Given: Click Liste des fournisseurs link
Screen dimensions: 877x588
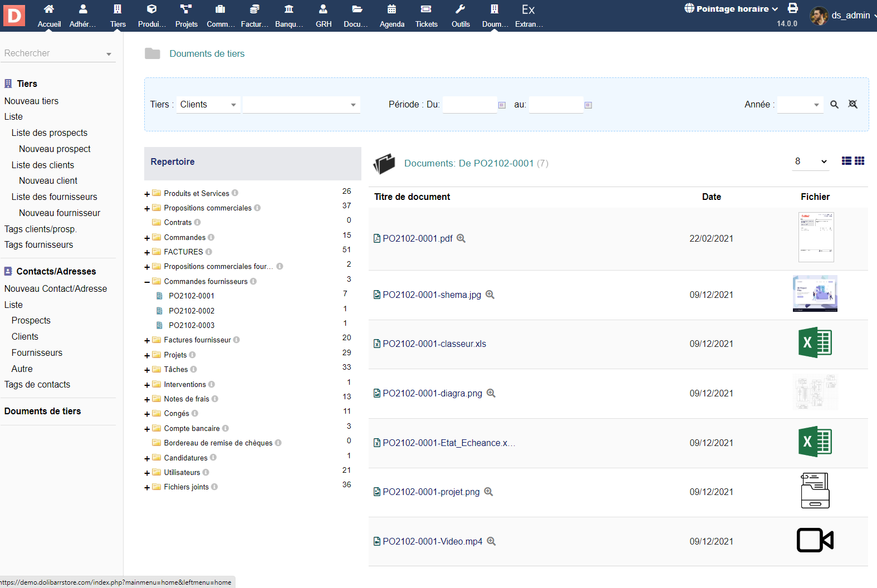Looking at the screenshot, I should tap(54, 197).
